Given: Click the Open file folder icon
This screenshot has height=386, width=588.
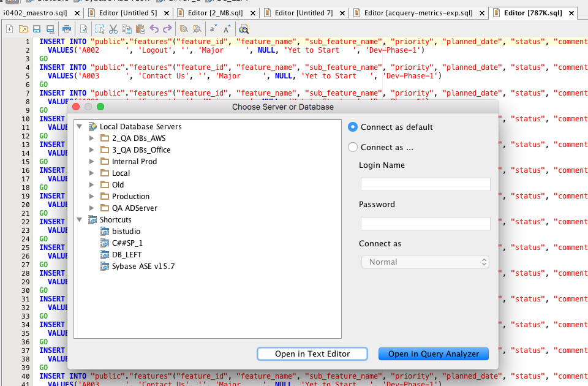Looking at the screenshot, I should (23, 29).
